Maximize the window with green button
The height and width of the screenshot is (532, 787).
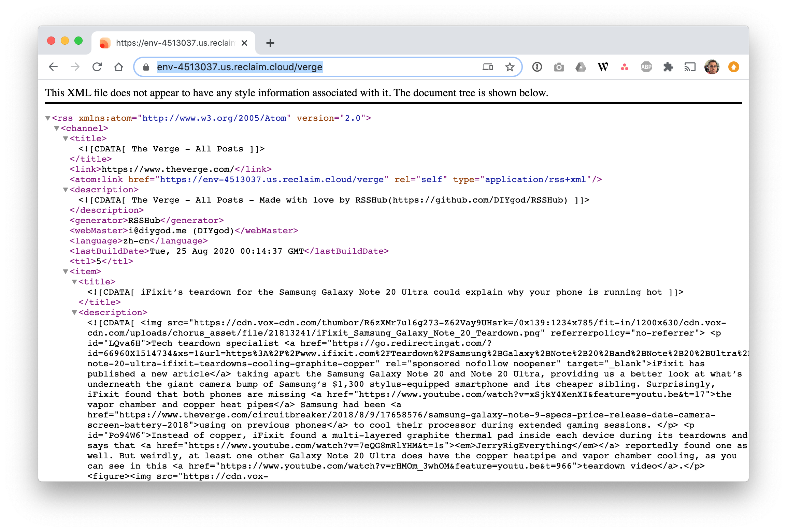pyautogui.click(x=78, y=41)
